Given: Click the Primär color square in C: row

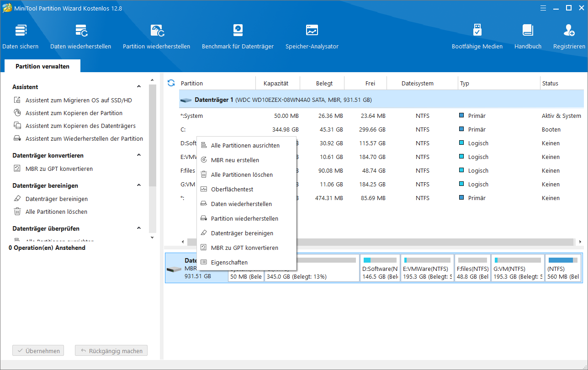Looking at the screenshot, I should pyautogui.click(x=462, y=129).
